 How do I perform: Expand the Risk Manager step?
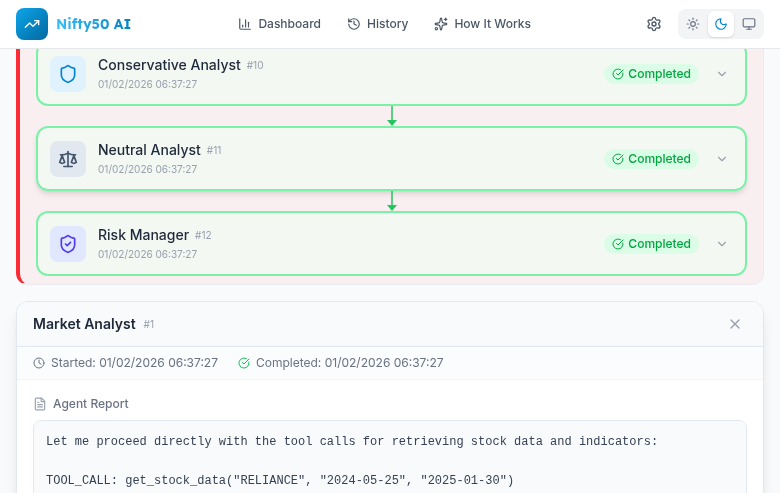pos(722,244)
